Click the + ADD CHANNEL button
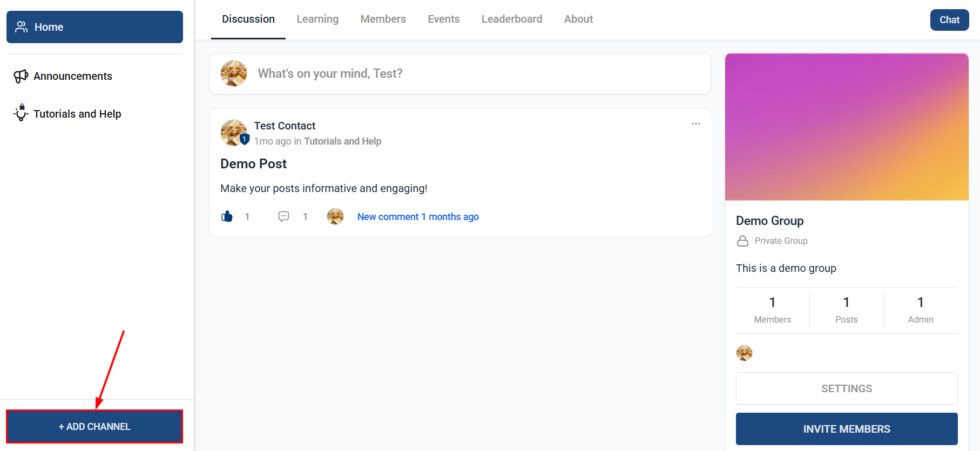 click(94, 426)
